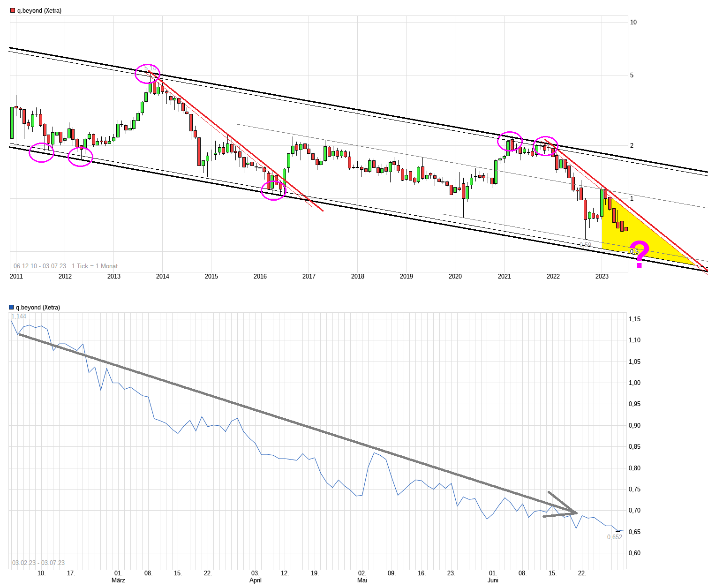Click the date tick '17.' on the bottom axis
The width and height of the screenshot is (708, 588).
[71, 573]
